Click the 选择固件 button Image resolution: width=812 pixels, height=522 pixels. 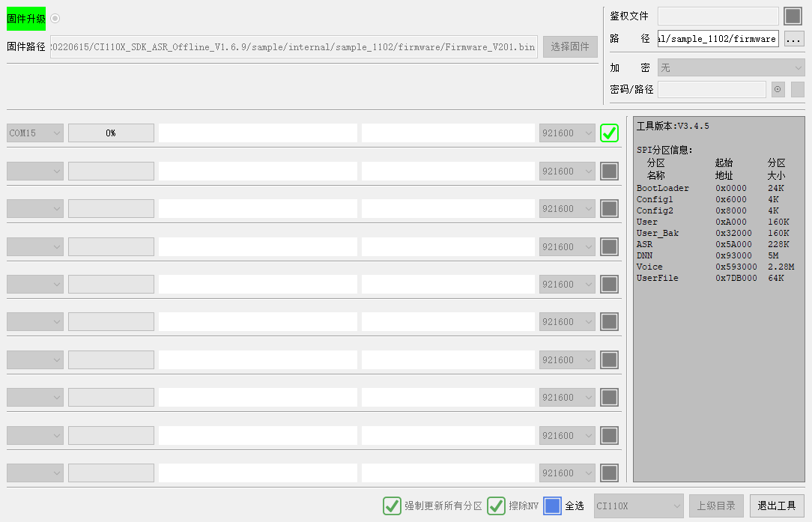(570, 46)
